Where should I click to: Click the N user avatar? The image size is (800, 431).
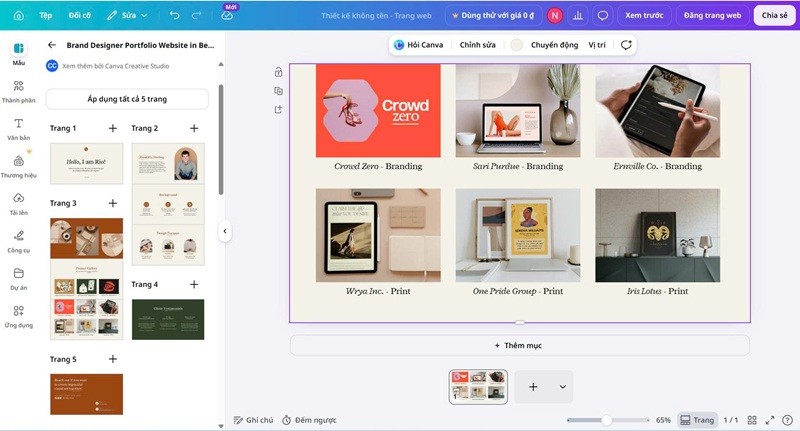click(555, 15)
